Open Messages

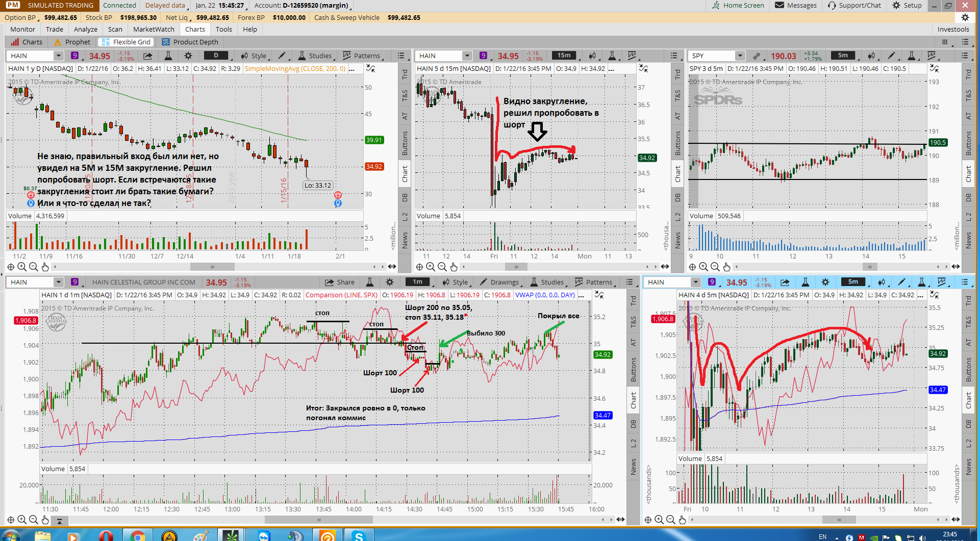pos(796,5)
